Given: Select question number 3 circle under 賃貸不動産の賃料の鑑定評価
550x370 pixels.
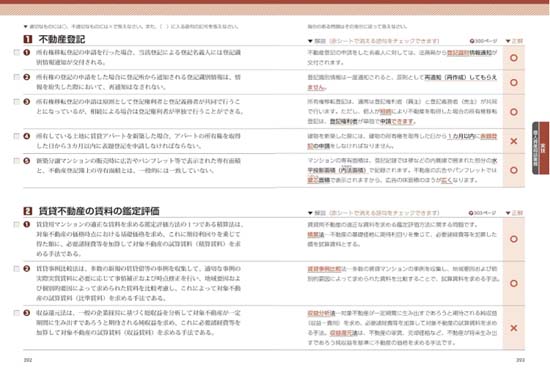Looking at the screenshot, I should [x=27, y=312].
